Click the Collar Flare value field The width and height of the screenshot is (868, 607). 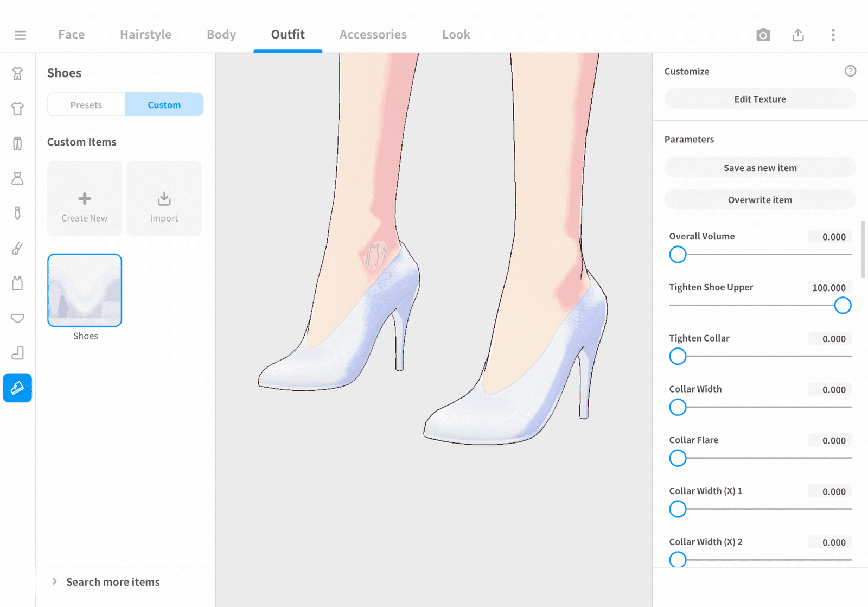click(x=829, y=441)
